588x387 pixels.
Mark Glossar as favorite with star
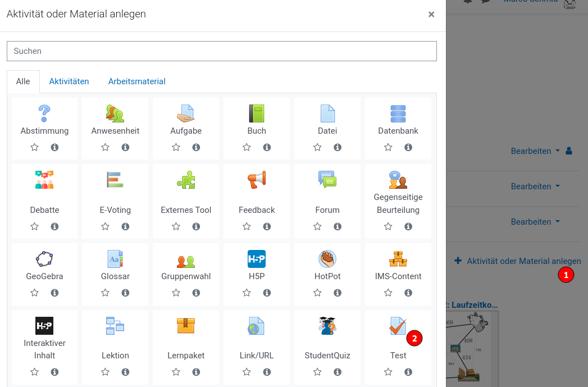pos(105,293)
